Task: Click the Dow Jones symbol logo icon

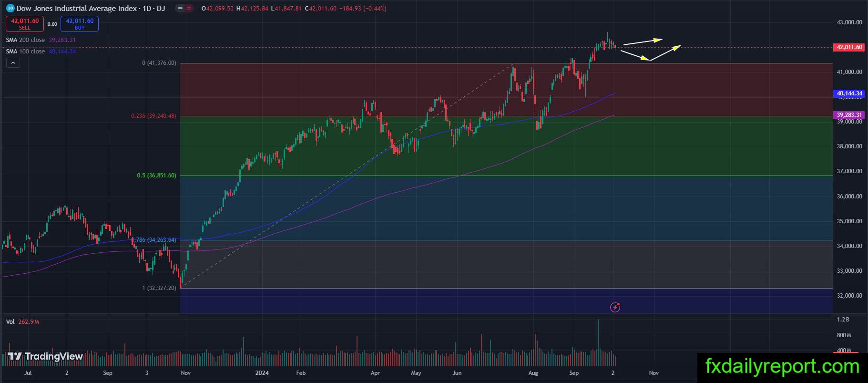Action: tap(10, 8)
